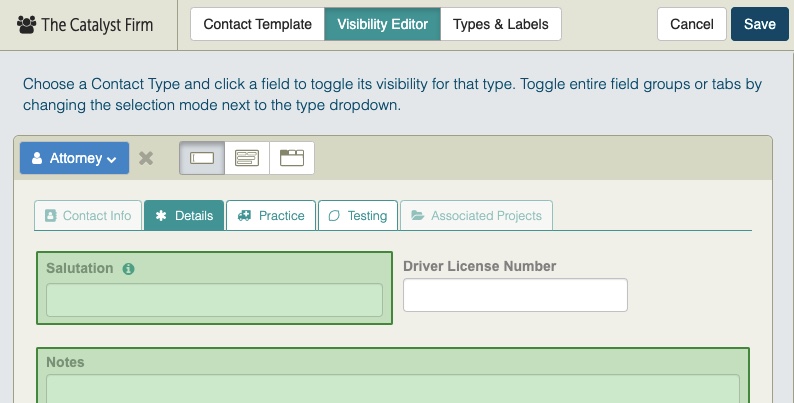794x403 pixels.
Task: Switch to the Testing tab
Action: (x=358, y=216)
